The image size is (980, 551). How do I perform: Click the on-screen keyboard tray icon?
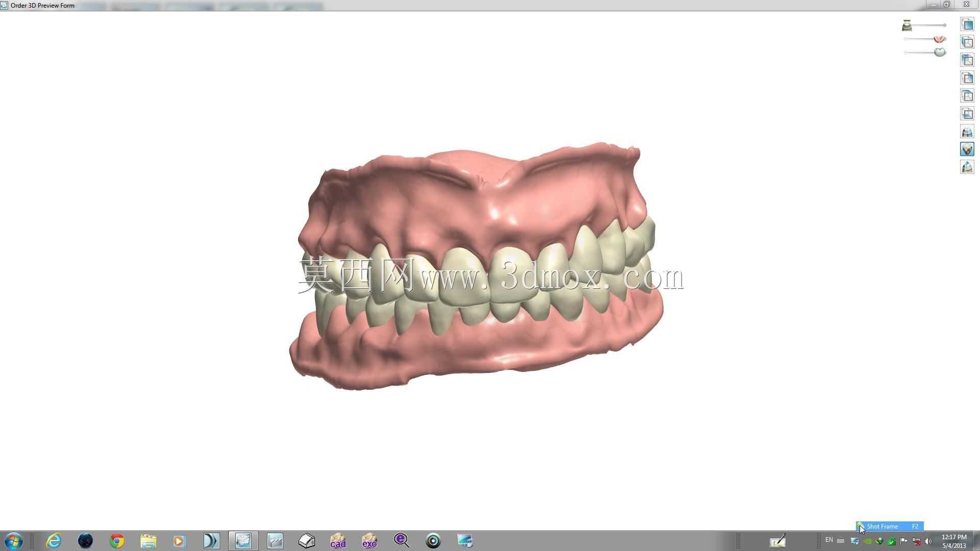click(841, 541)
